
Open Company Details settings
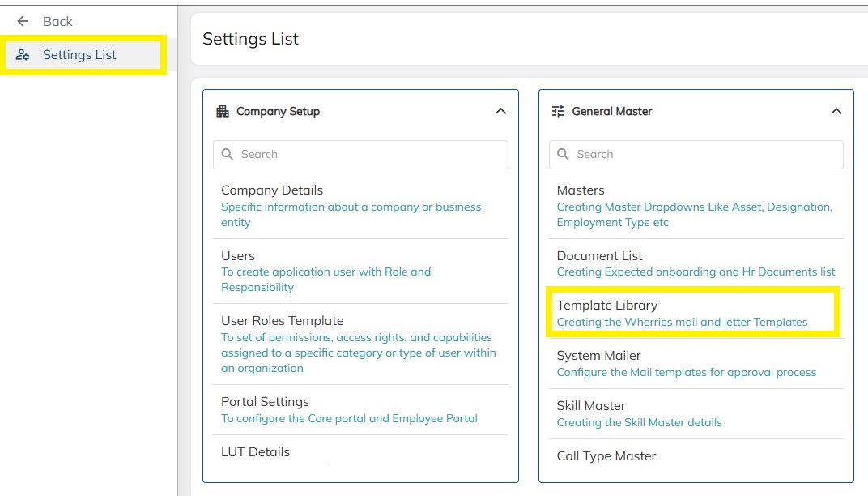point(272,190)
